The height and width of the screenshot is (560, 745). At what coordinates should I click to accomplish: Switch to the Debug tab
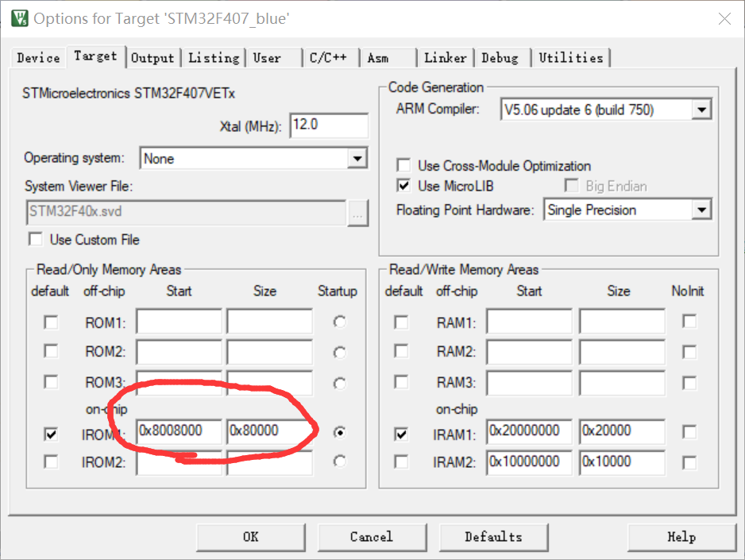click(503, 58)
